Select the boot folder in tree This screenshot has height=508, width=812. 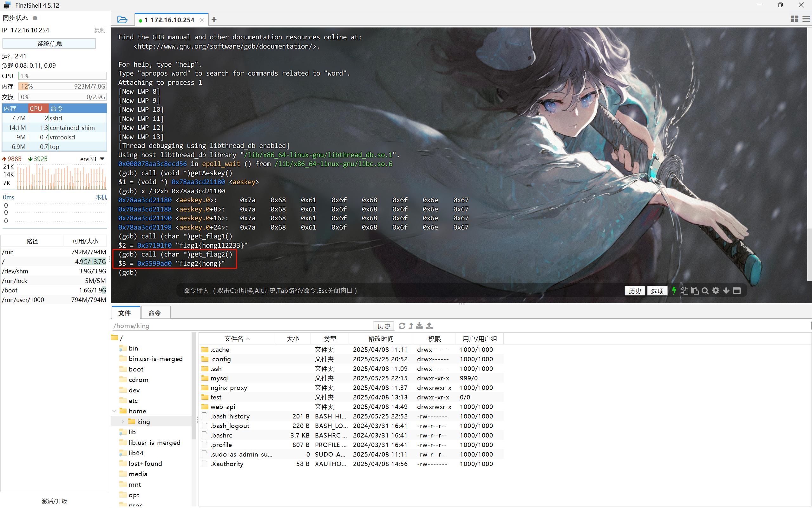pos(132,369)
